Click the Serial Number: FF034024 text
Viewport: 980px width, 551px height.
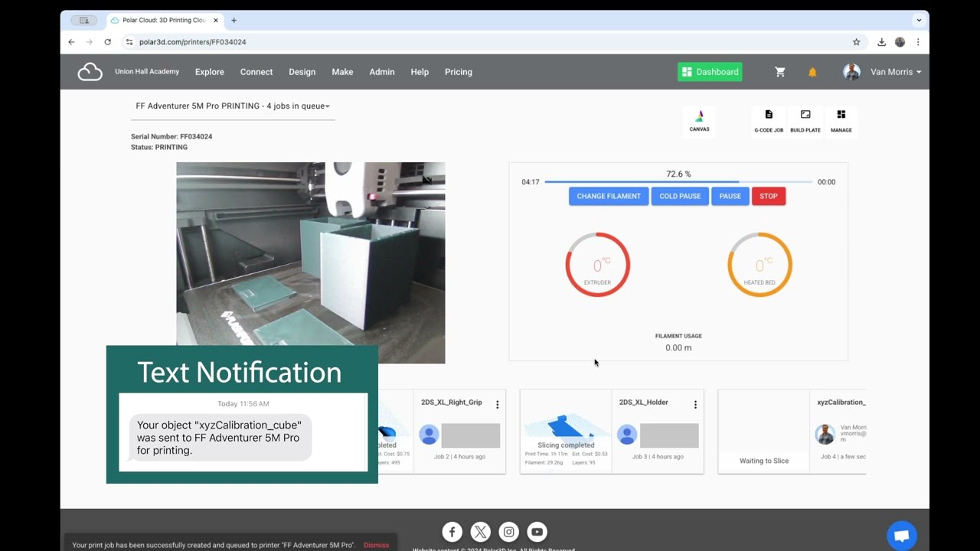tap(171, 137)
